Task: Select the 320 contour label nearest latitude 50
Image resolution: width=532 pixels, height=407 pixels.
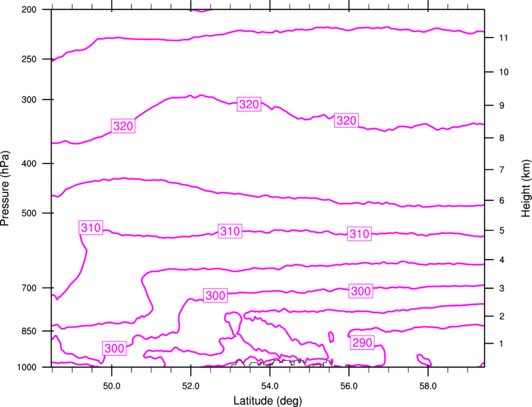Action: coord(123,126)
